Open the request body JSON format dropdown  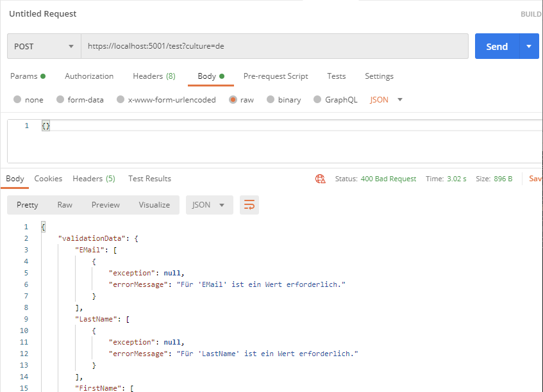[x=386, y=100]
